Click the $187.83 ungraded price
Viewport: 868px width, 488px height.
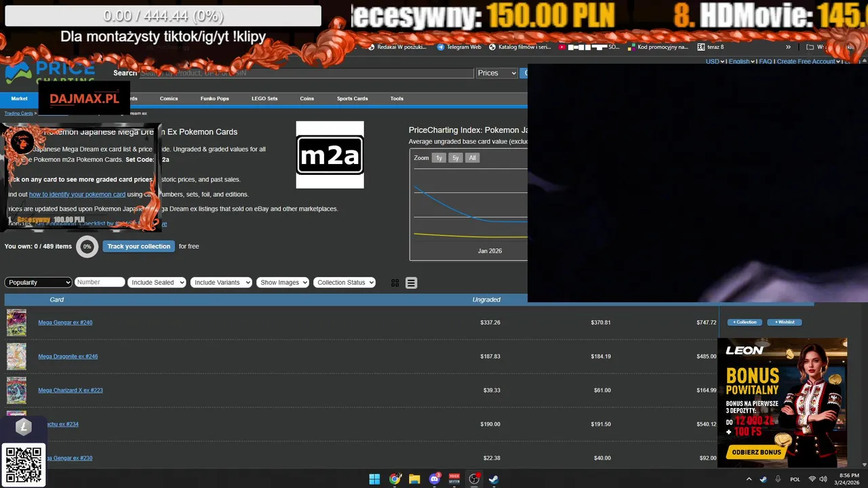click(x=490, y=357)
